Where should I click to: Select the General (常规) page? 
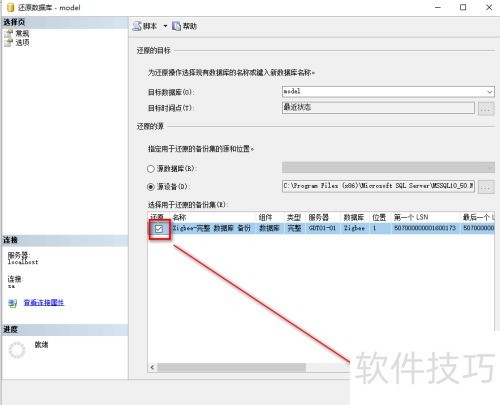[17, 33]
